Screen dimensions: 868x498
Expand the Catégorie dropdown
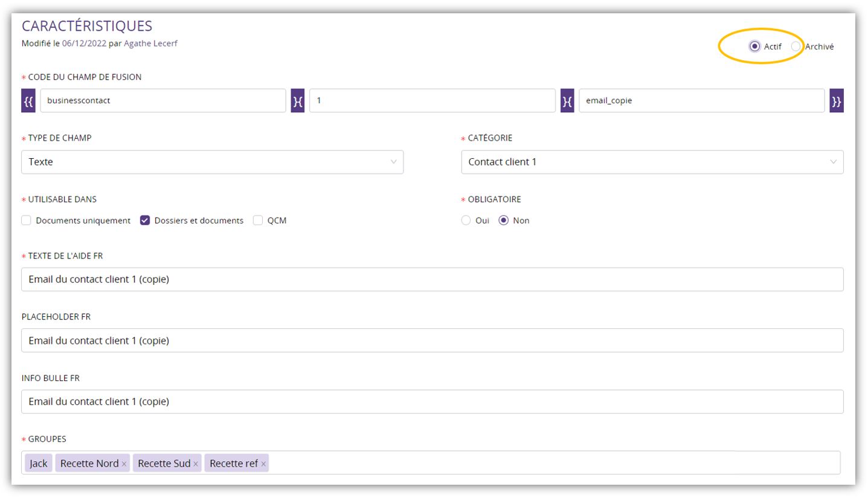tap(652, 162)
